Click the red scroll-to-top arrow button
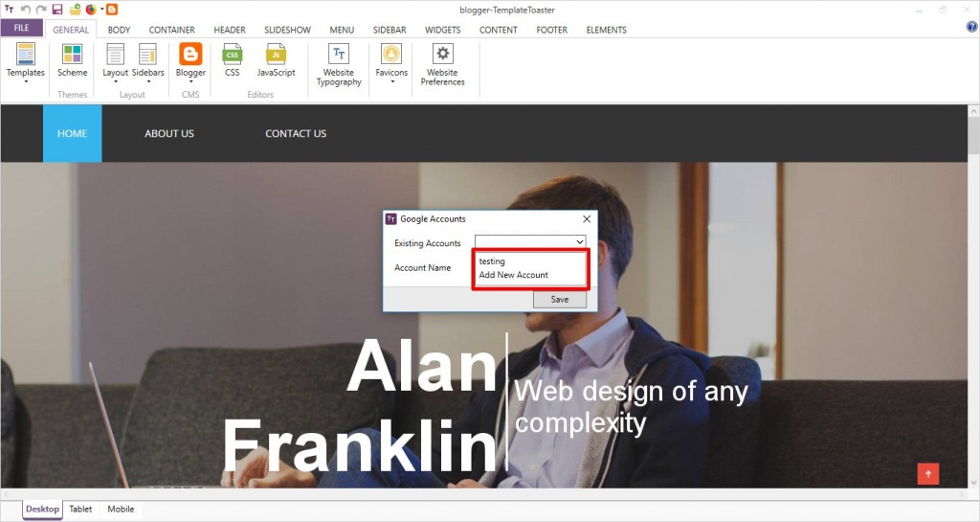Viewport: 980px width, 522px height. 928,474
